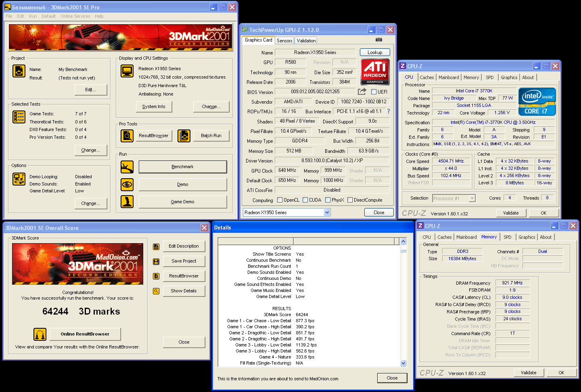Viewport: 581px width, 392px height.
Task: Click the Online ResultBrowser button
Action: pyautogui.click(x=85, y=334)
